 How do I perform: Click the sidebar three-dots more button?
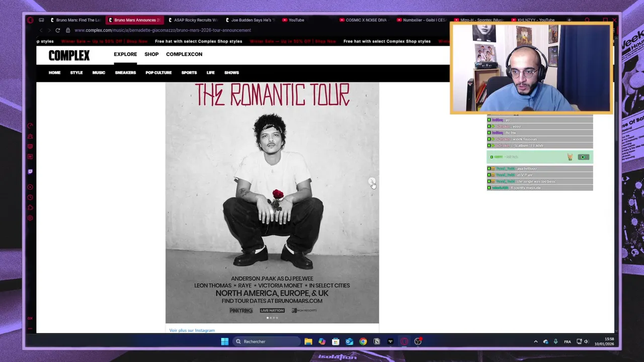click(x=30, y=329)
